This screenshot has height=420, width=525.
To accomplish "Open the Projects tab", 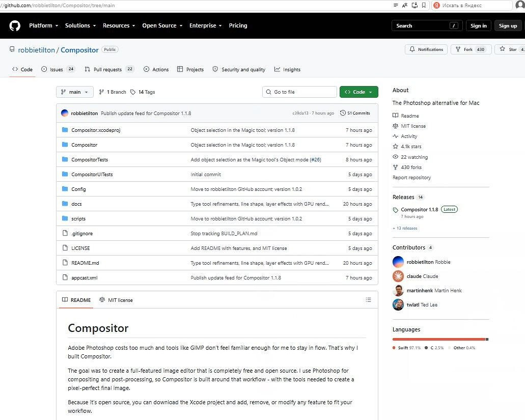I will pyautogui.click(x=190, y=69).
